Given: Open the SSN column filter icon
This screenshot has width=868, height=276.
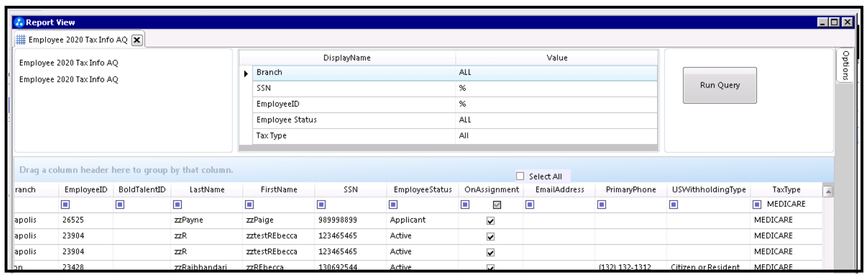Looking at the screenshot, I should pos(322,204).
